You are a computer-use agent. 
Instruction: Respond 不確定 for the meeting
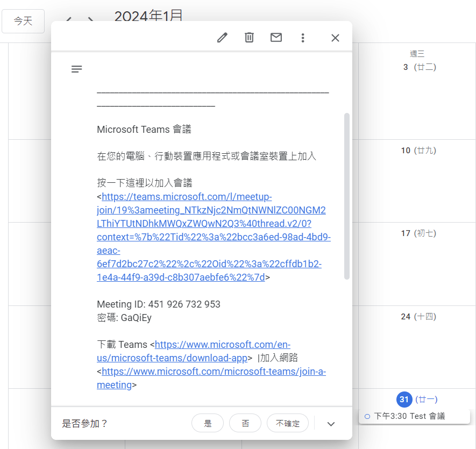click(x=287, y=423)
